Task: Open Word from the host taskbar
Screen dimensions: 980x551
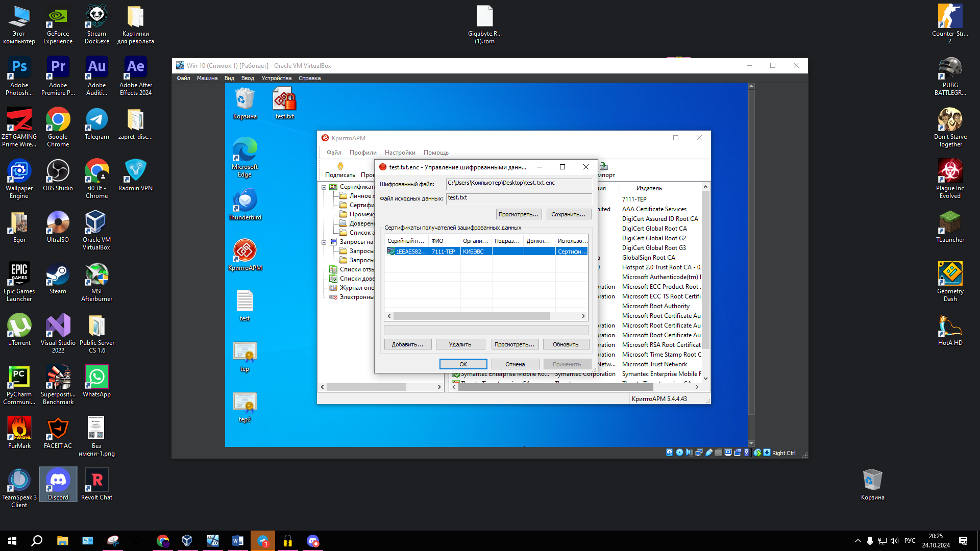Action: coord(238,541)
